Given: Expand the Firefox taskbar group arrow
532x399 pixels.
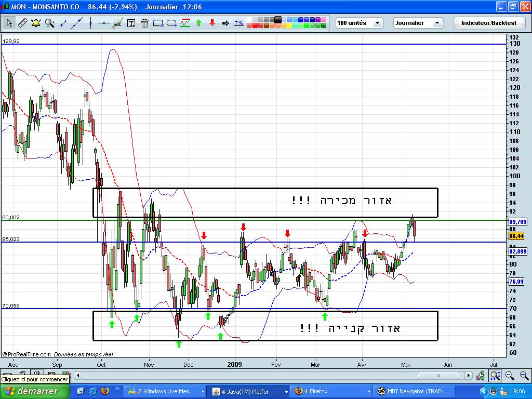Looking at the screenshot, I should click(369, 391).
